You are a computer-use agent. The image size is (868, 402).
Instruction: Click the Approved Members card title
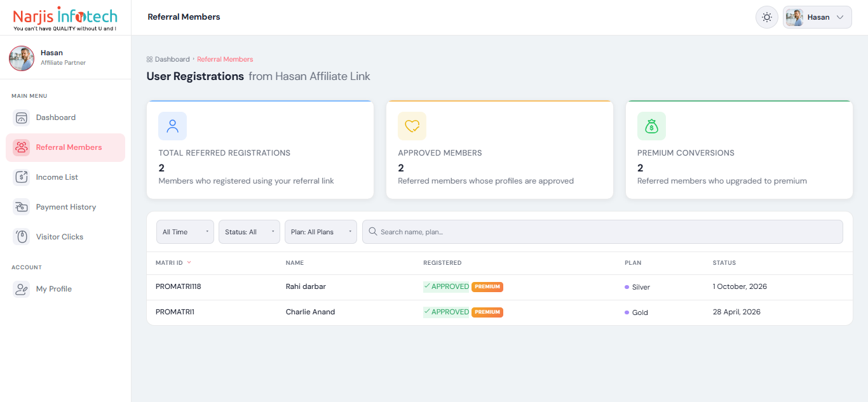pos(440,153)
